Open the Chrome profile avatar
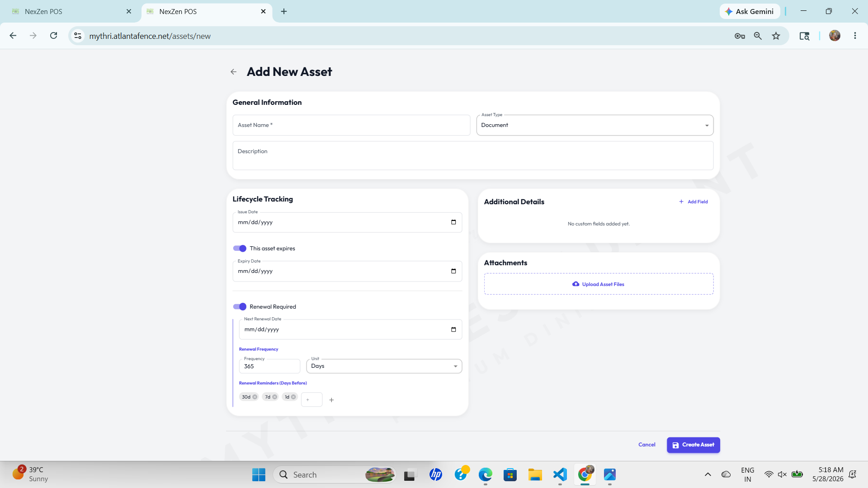Screen dimensions: 868x488 (x=835, y=36)
